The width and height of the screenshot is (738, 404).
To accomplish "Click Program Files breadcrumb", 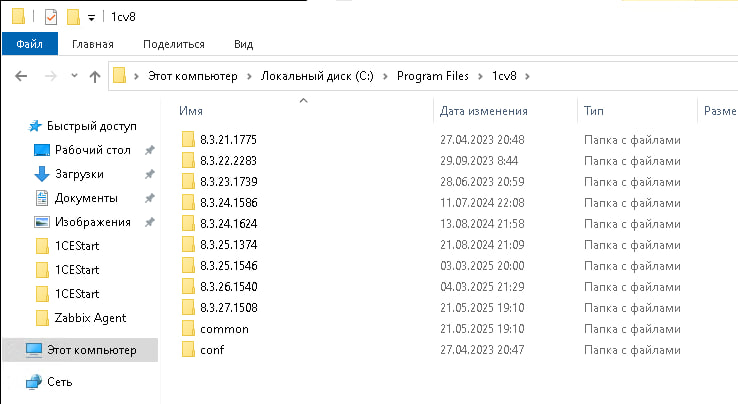I will 433,76.
